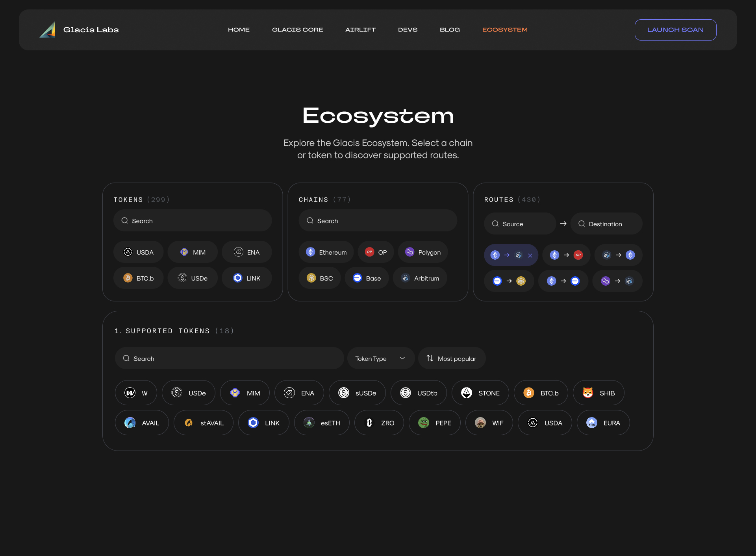Viewport: 756px width, 556px height.
Task: Select the PEPE token chip
Action: [434, 423]
